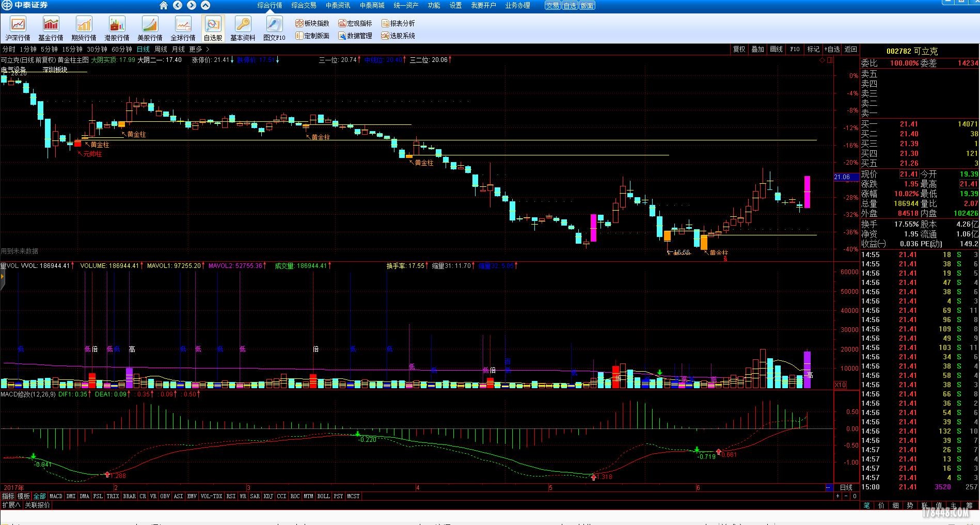Open the 综合交易 menu

[304, 5]
